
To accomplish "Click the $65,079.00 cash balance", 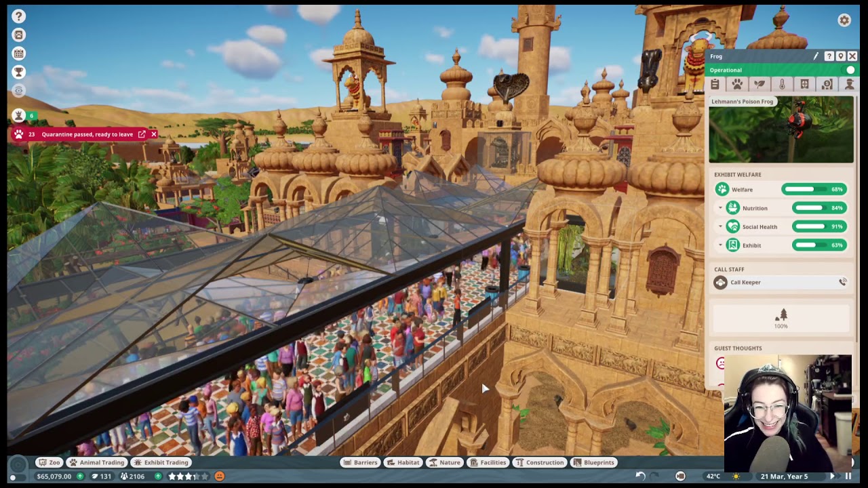I will tap(54, 476).
